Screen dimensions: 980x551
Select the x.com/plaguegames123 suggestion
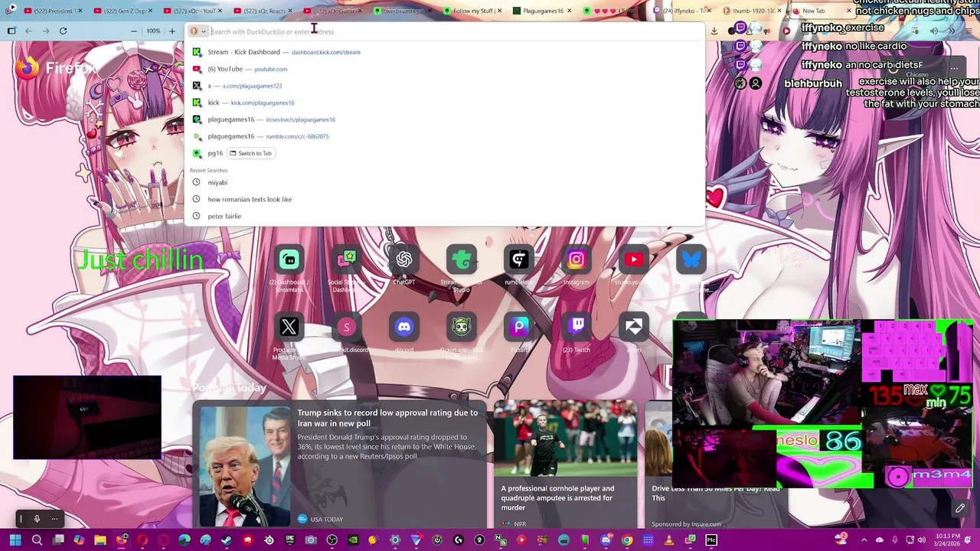pos(444,86)
